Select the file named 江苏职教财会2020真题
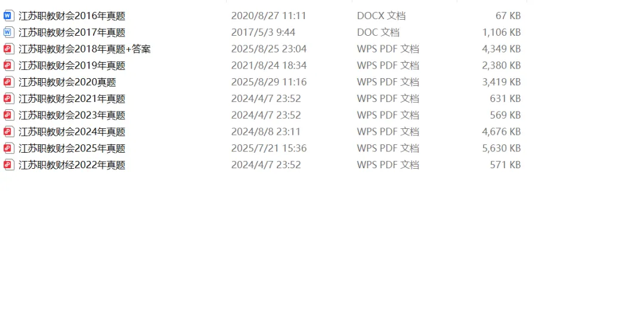 coord(67,82)
